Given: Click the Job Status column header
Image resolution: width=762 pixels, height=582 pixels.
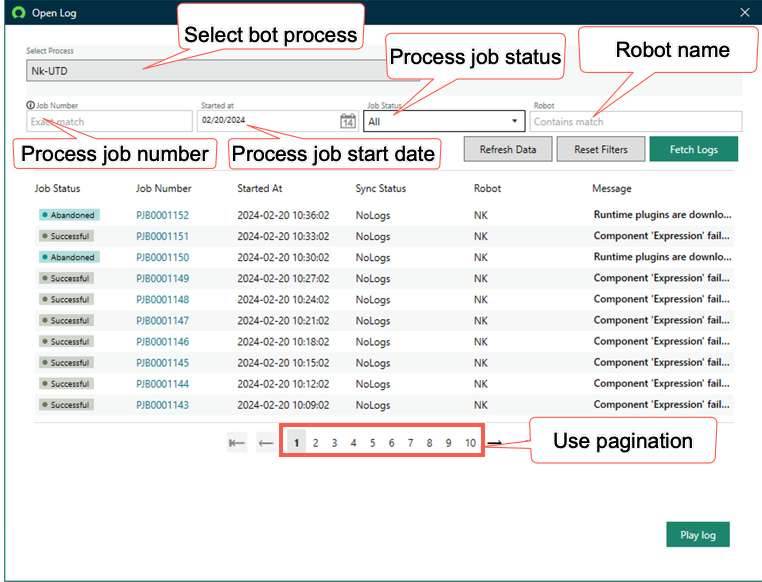Looking at the screenshot, I should pyautogui.click(x=57, y=188).
